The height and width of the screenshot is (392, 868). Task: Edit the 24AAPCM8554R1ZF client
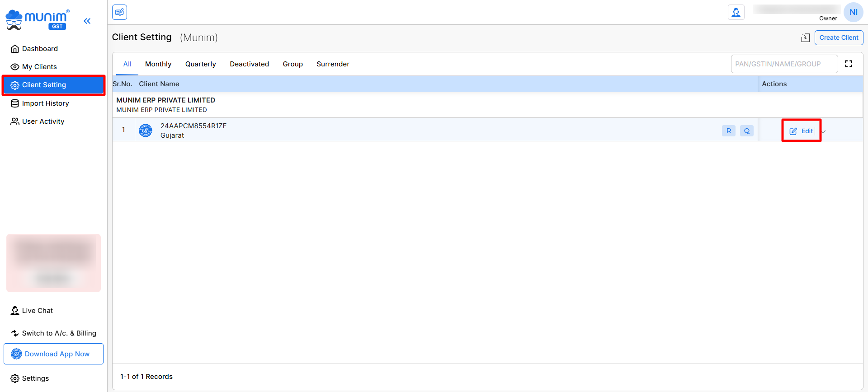click(801, 131)
